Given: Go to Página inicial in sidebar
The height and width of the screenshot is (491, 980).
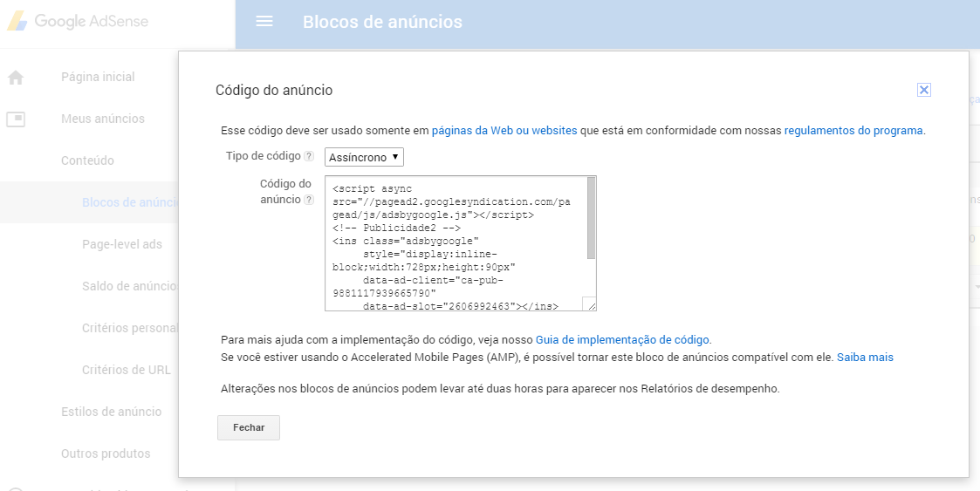Looking at the screenshot, I should click(98, 77).
